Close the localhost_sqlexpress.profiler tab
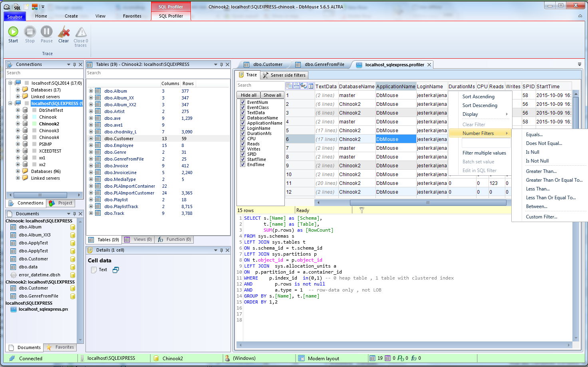This screenshot has height=367, width=588. tap(429, 65)
